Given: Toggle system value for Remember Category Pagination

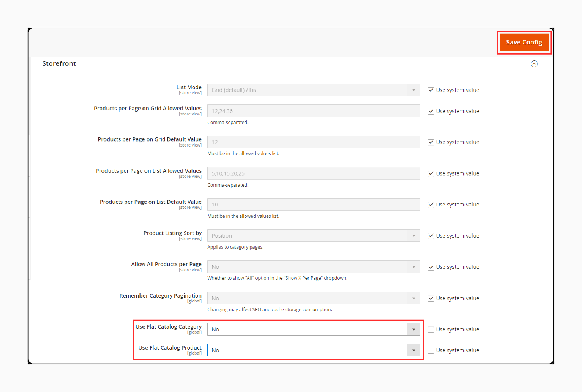Looking at the screenshot, I should point(431,298).
